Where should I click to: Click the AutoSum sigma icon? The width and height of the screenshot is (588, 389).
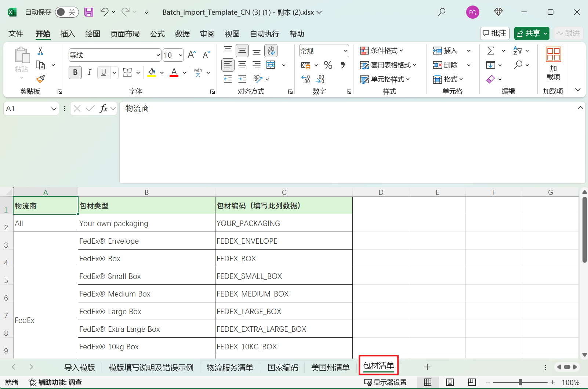(491, 51)
